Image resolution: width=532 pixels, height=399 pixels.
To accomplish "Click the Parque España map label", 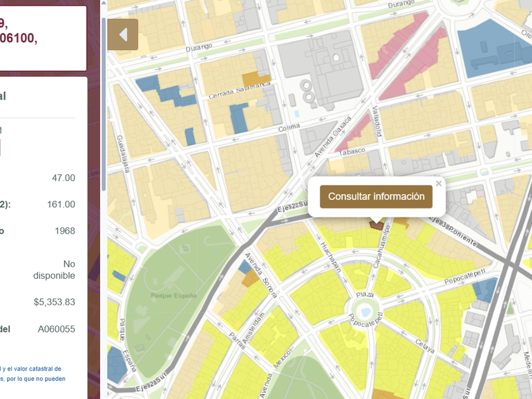I will pyautogui.click(x=174, y=296).
